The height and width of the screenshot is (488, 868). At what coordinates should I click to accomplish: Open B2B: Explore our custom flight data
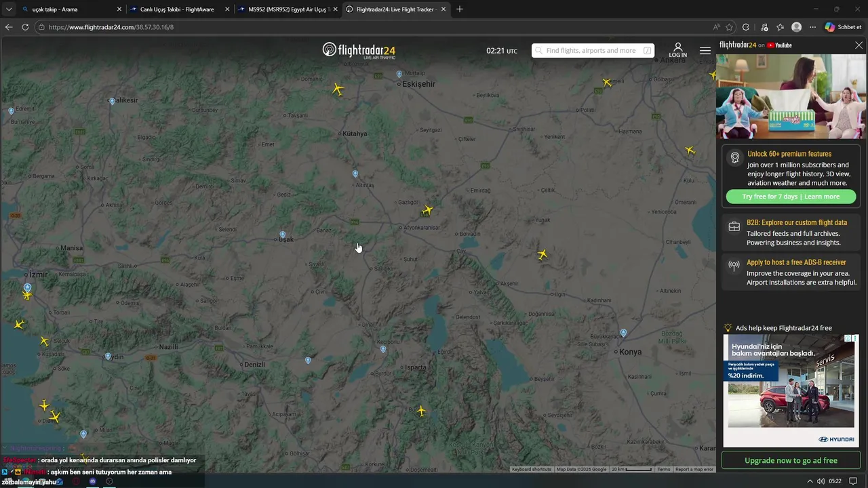(x=791, y=232)
